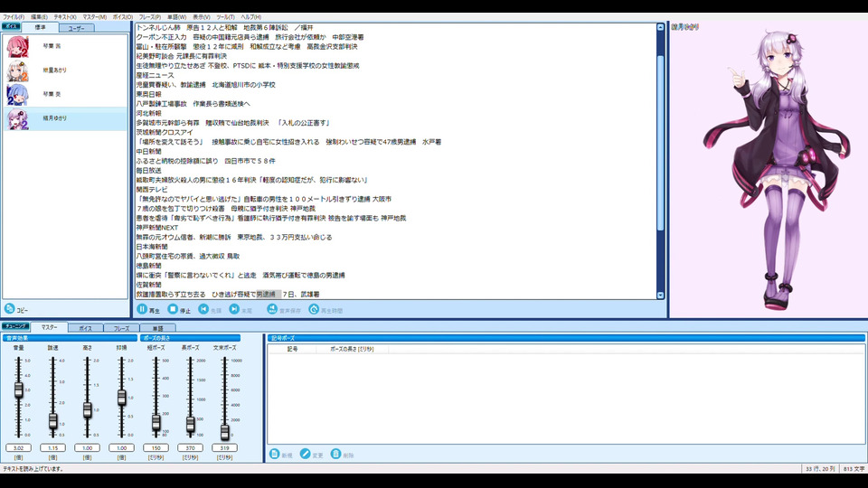Stop reading with the 停止 button
The image size is (868, 488).
(173, 309)
